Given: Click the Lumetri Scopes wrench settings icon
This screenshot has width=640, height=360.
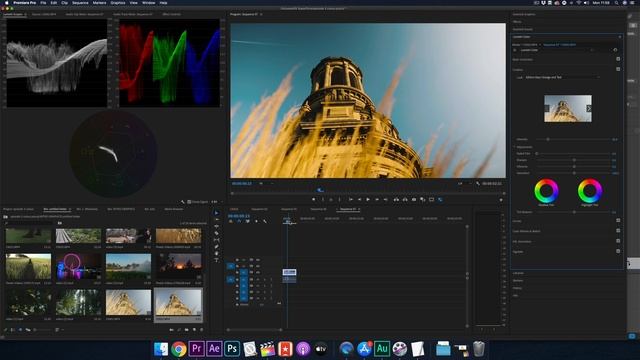Looking at the screenshot, I should [x=183, y=202].
